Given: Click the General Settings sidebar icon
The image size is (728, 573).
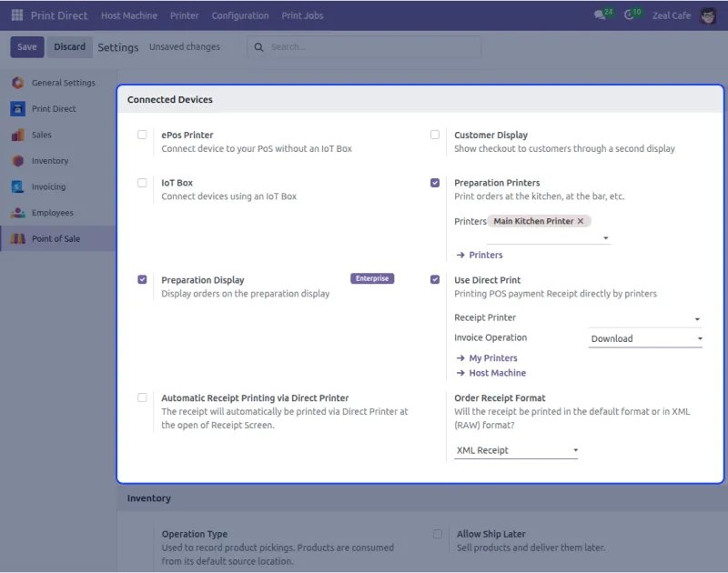Looking at the screenshot, I should pos(17,83).
